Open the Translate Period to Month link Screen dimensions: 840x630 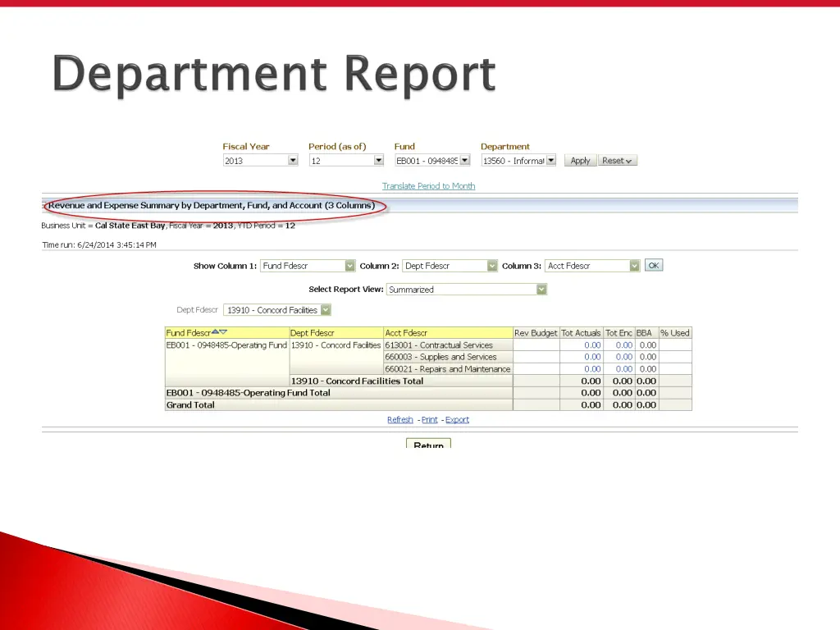428,186
